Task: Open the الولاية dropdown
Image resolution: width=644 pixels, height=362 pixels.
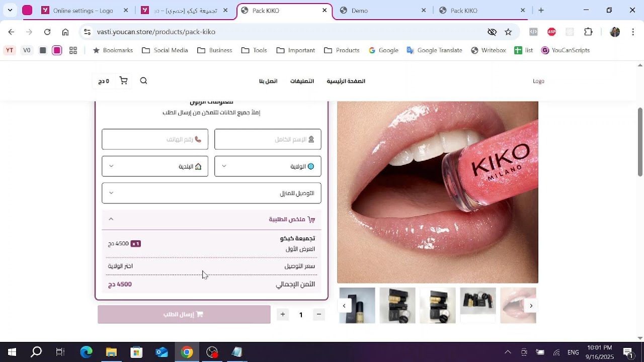Action: tap(268, 166)
